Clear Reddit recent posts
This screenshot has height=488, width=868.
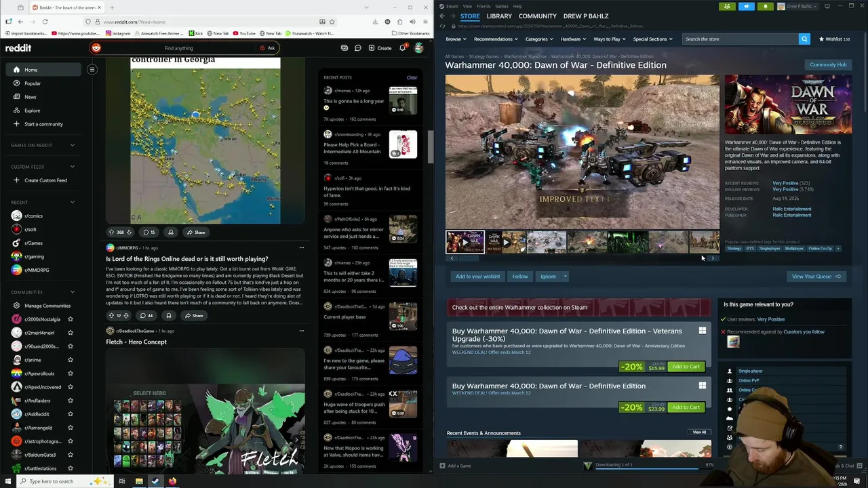(x=412, y=77)
